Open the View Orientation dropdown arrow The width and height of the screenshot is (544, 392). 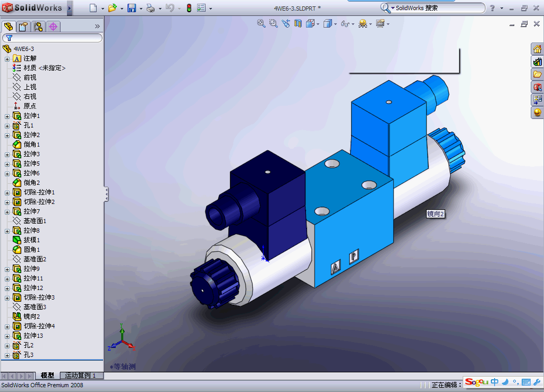318,24
